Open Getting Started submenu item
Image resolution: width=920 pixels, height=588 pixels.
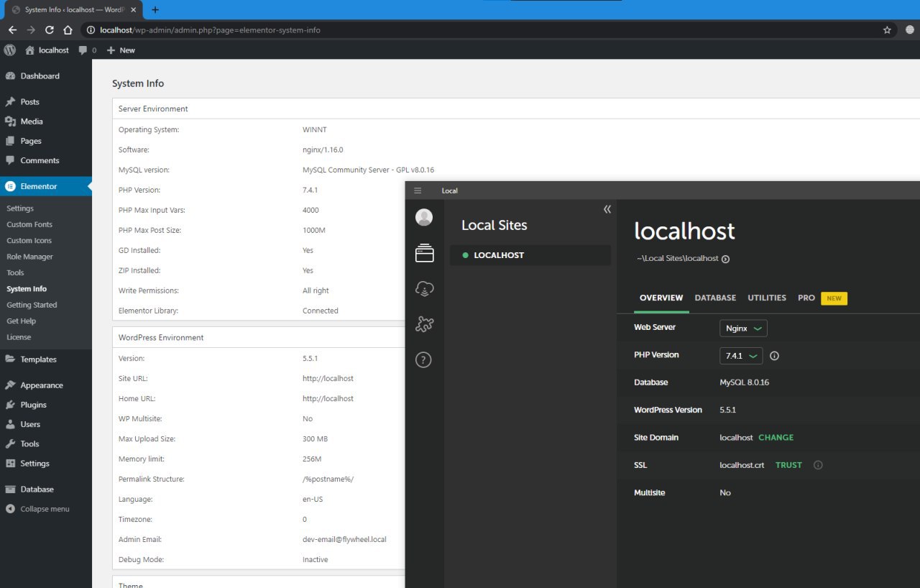tap(32, 305)
